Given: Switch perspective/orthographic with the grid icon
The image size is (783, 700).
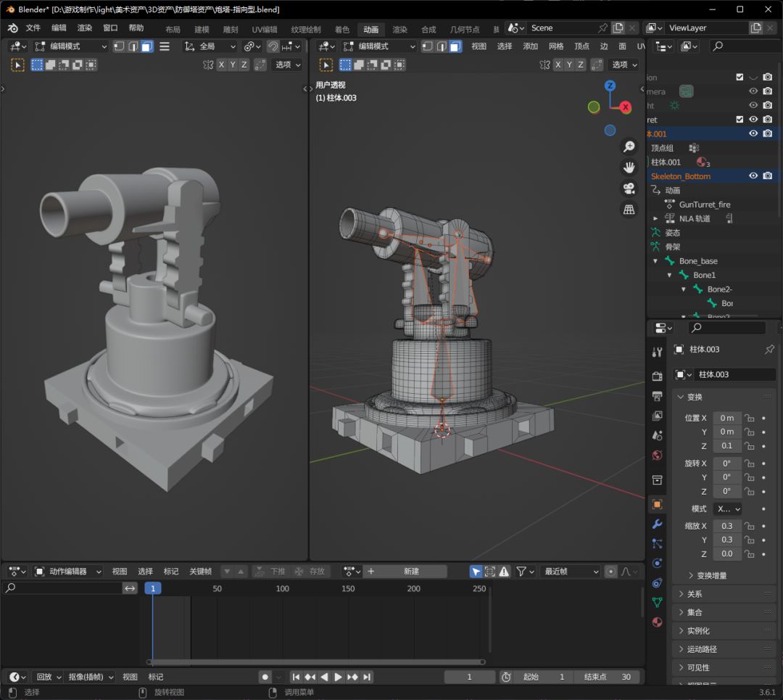Looking at the screenshot, I should (629, 210).
